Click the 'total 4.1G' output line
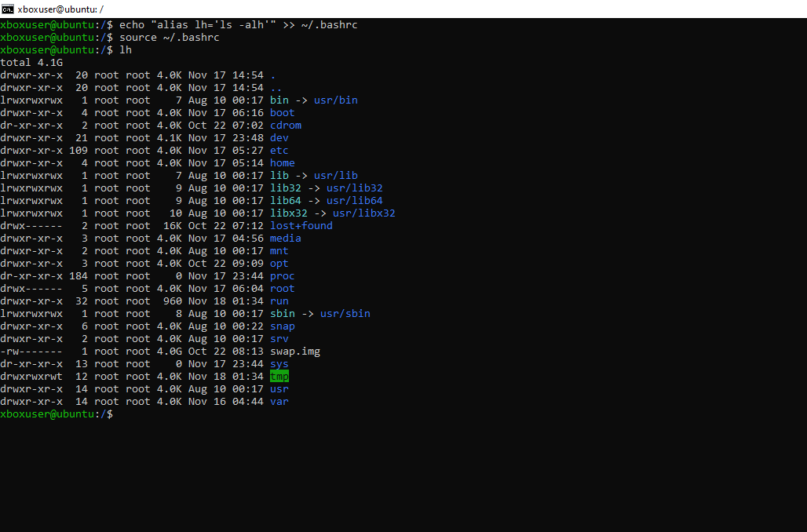Screen dimensions: 807x532 click(x=31, y=63)
